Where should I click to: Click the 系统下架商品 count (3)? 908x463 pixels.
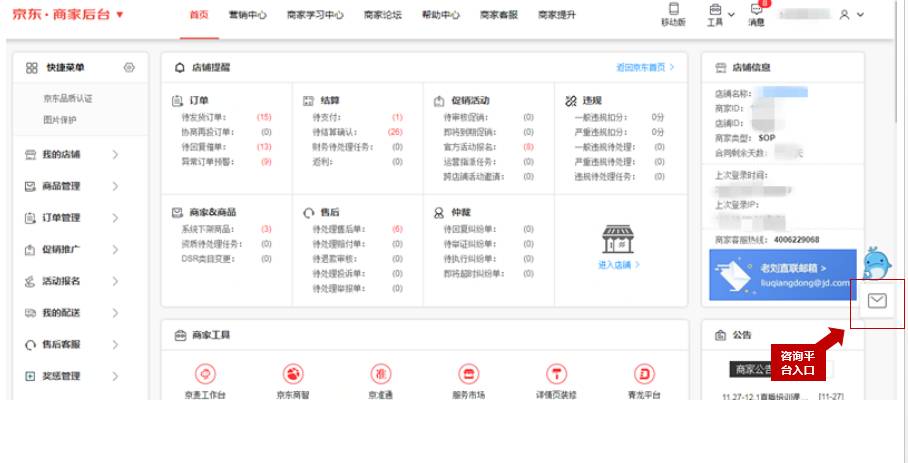[266, 229]
